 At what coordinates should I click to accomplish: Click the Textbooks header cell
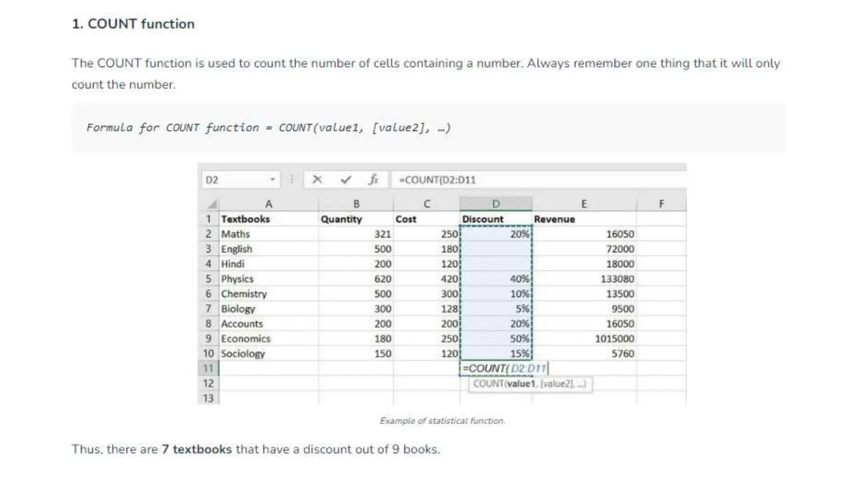pyautogui.click(x=268, y=219)
